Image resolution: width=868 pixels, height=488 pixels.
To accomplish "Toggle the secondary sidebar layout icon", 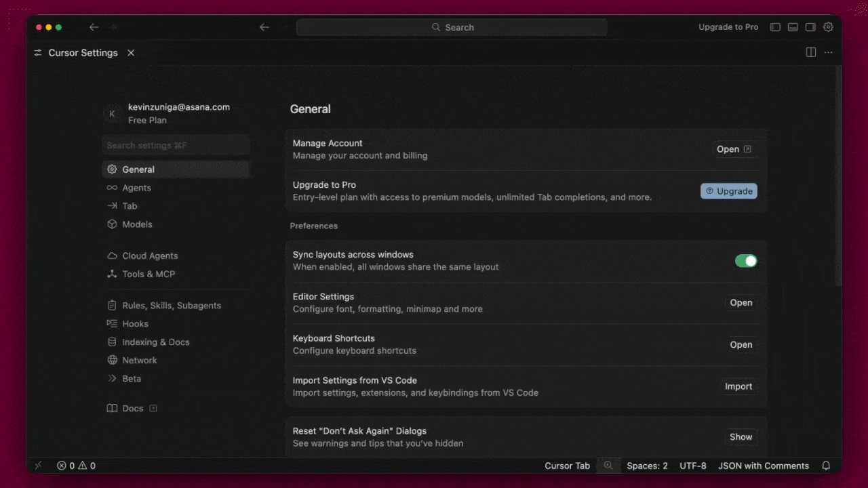I will pos(810,27).
